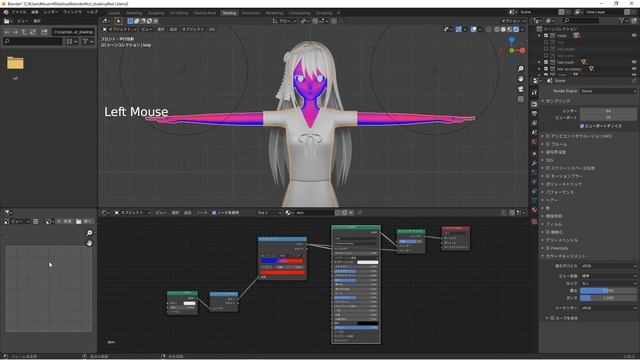Open the Modifier wrench properties tab
The height and width of the screenshot is (360, 640).
tap(534, 163)
